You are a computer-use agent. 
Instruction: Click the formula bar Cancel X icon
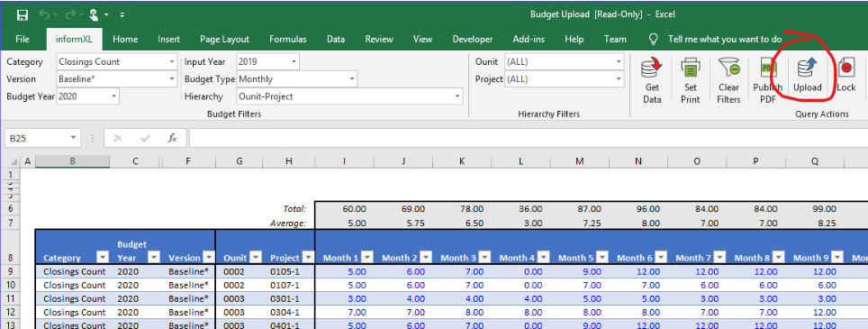coord(117,138)
